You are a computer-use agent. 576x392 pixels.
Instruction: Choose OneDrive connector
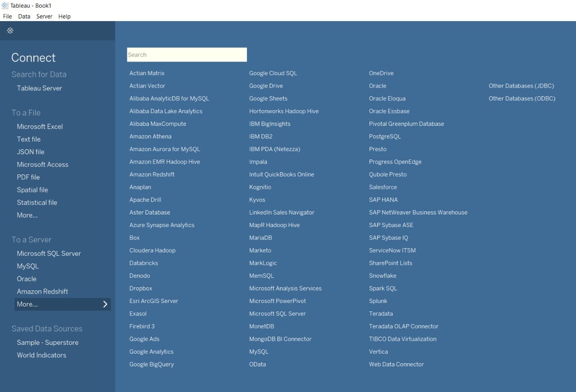coord(381,73)
